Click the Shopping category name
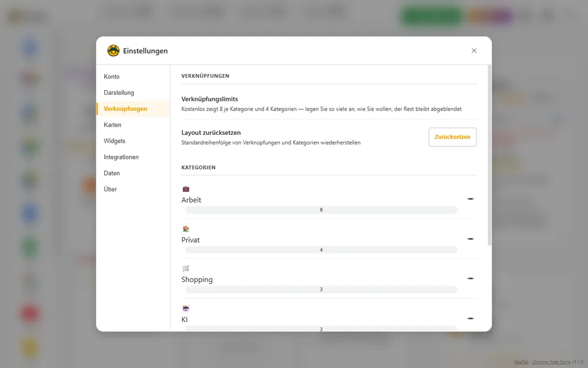 point(197,280)
